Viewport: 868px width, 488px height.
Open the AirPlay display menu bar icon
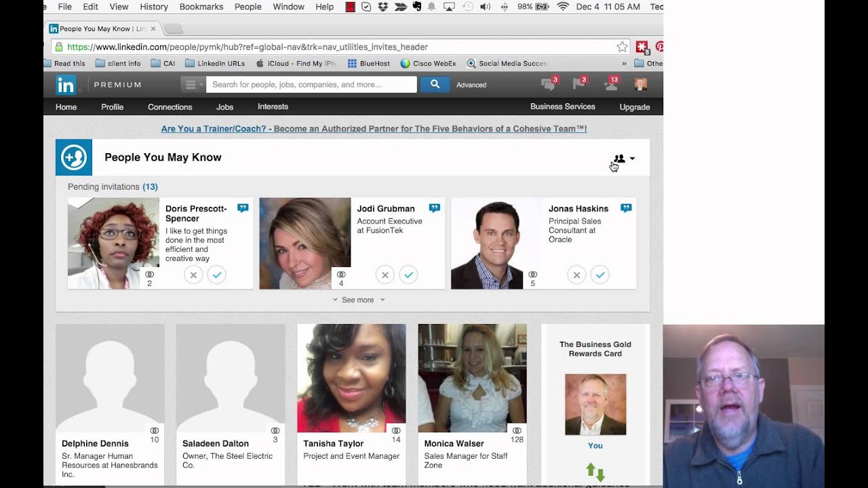coord(449,7)
